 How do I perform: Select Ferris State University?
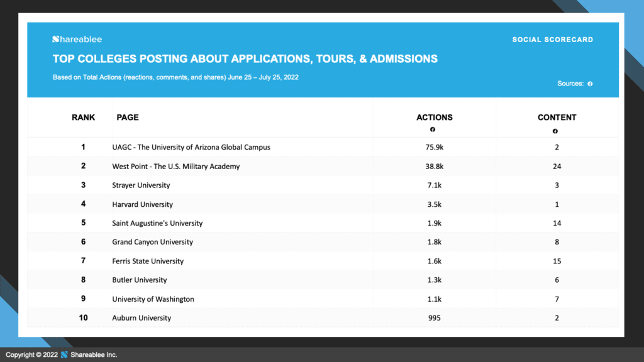[x=148, y=261]
